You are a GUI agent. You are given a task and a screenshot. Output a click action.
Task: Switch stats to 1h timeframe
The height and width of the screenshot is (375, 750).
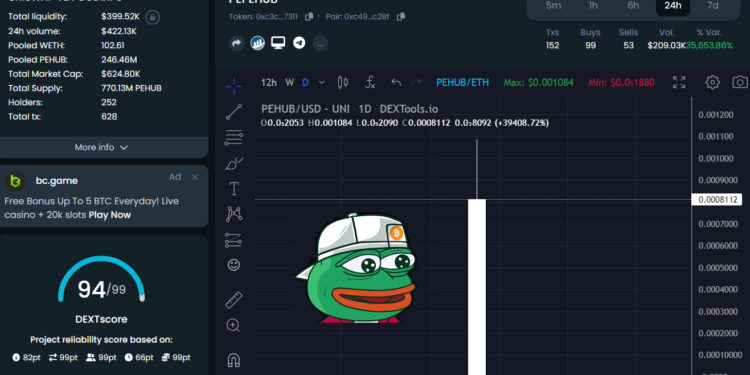593,5
